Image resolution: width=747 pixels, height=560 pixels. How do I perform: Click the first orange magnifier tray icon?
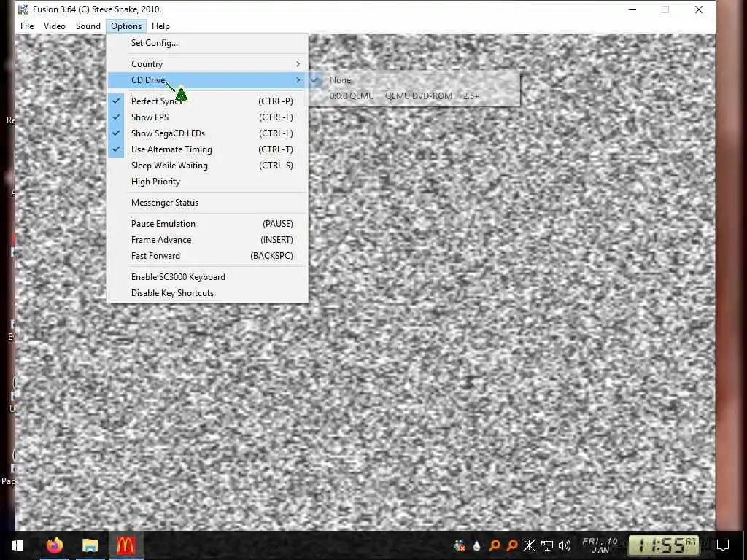click(495, 545)
